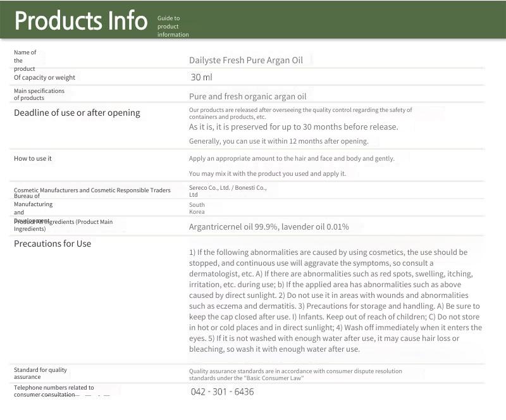Click the quality control release sentence
This screenshot has height=420, width=506.
pos(300,113)
